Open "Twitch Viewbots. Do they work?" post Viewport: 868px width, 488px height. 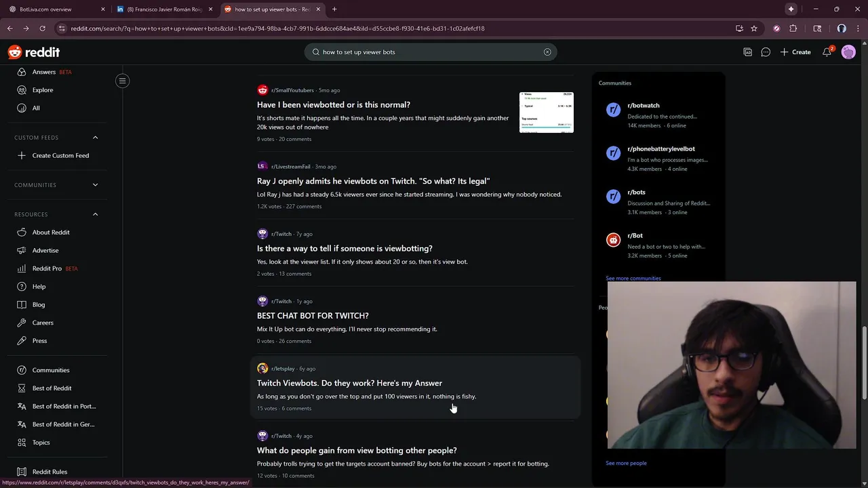pyautogui.click(x=349, y=383)
